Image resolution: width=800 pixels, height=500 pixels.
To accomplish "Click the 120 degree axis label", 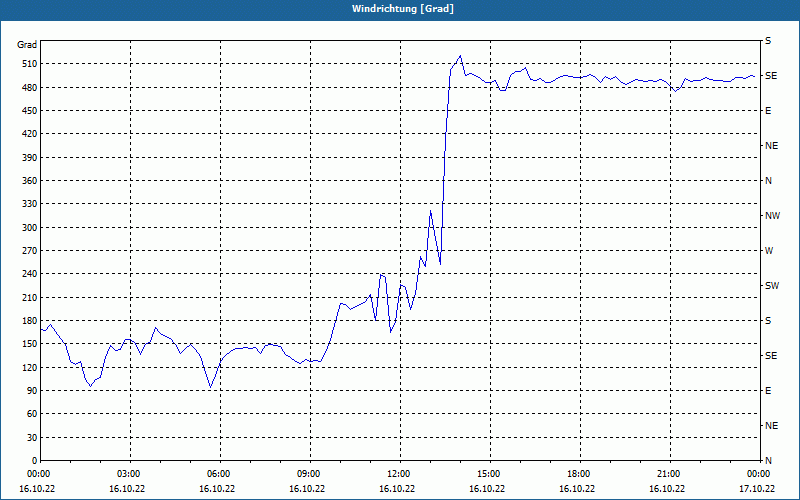I will click(30, 367).
